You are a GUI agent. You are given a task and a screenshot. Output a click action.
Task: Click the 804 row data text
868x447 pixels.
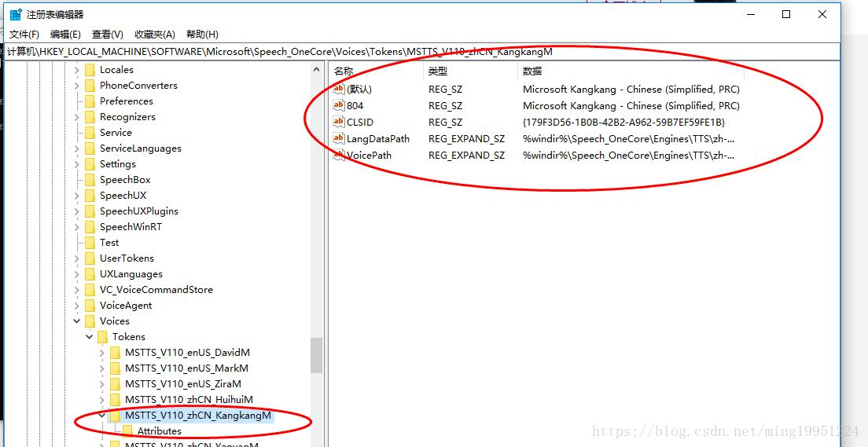[x=631, y=106]
